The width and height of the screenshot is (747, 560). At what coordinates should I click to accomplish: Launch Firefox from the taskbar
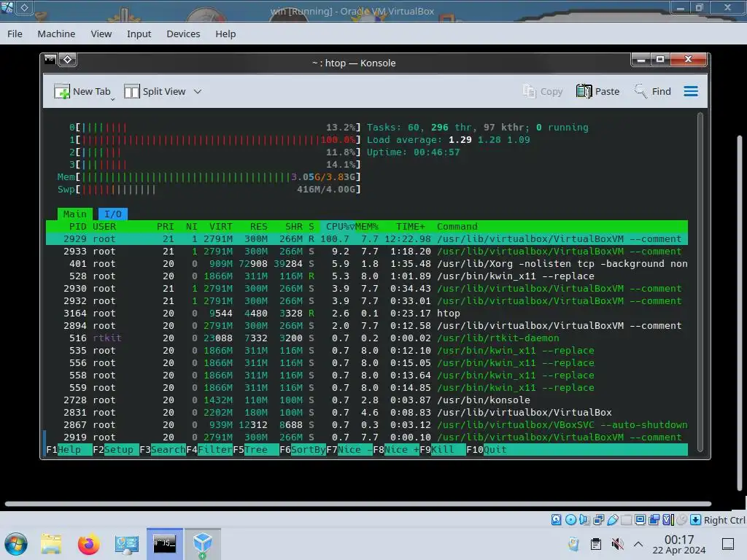point(88,544)
